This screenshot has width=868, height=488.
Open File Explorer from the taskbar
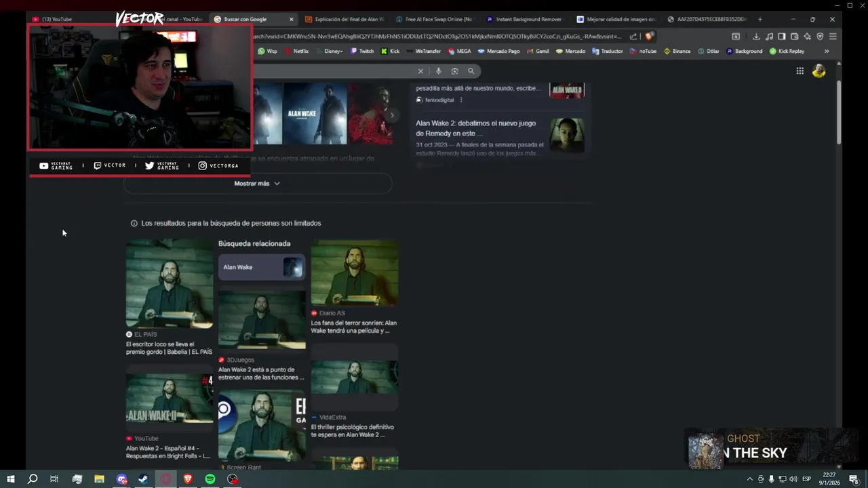(x=99, y=479)
